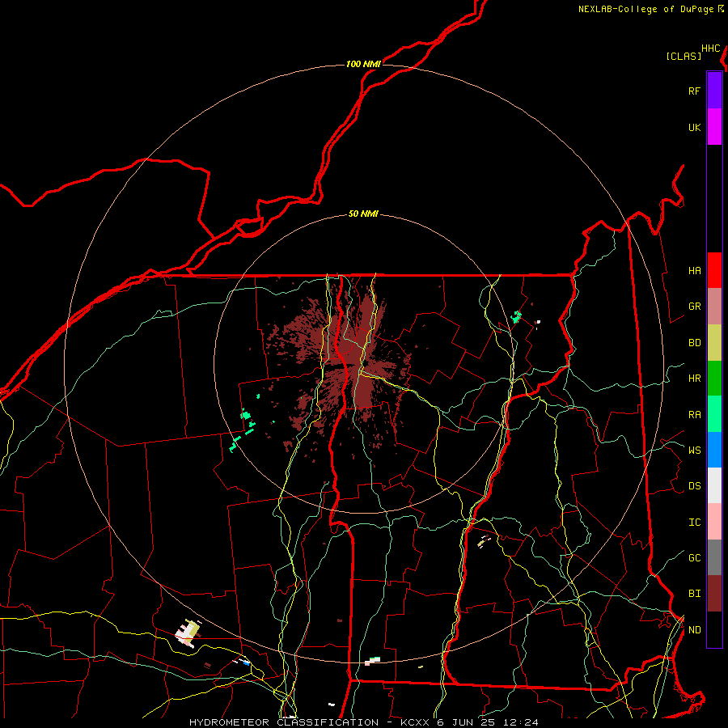
Task: Select the "GC" legend label
Action: coord(694,557)
